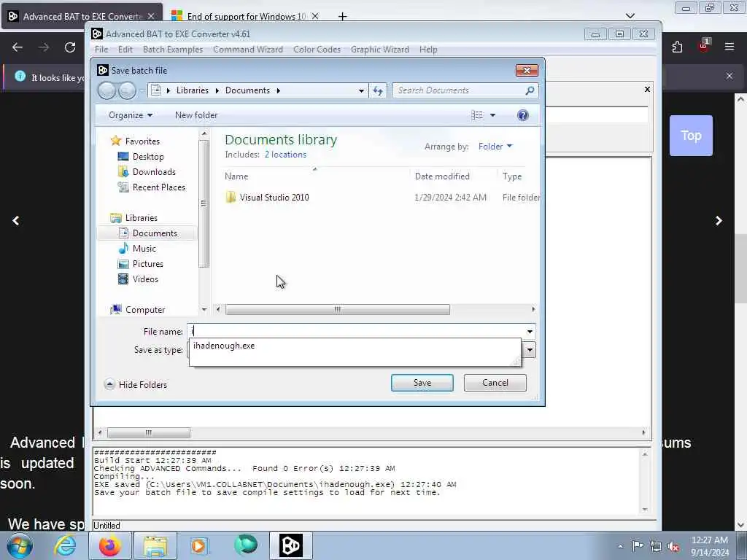This screenshot has height=560, width=747.
Task: Open the browser extensions puzzle icon
Action: coord(677,47)
